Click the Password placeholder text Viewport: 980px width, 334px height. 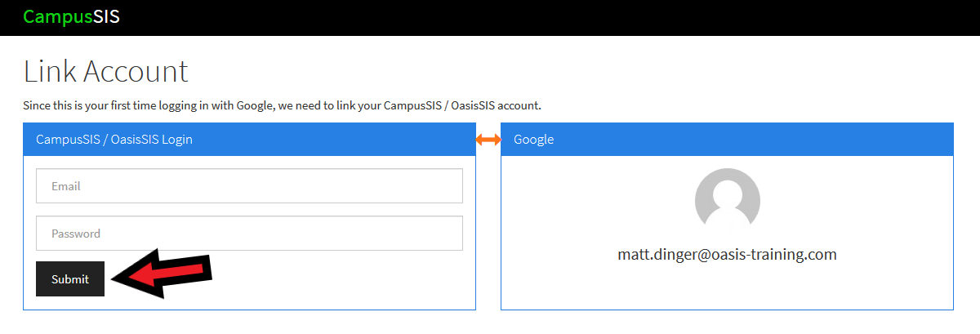coord(76,234)
